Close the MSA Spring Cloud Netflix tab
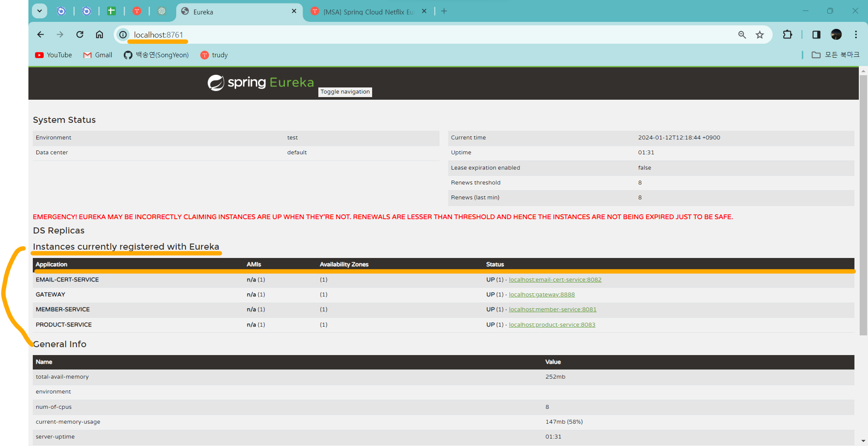 pos(424,11)
